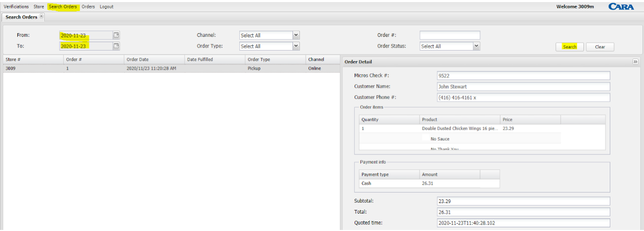
Task: Click the Quoted time field
Action: coord(523,223)
